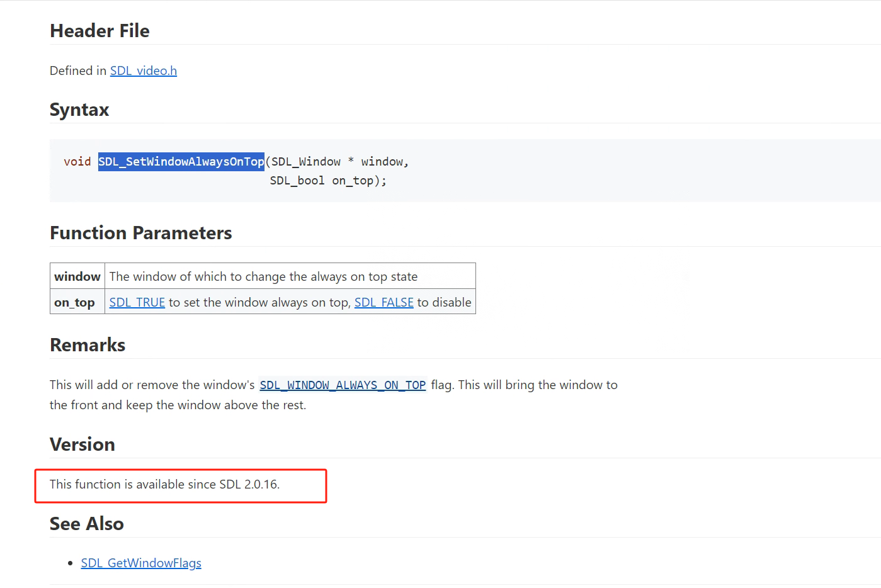Click the Syntax section heading

click(x=79, y=110)
